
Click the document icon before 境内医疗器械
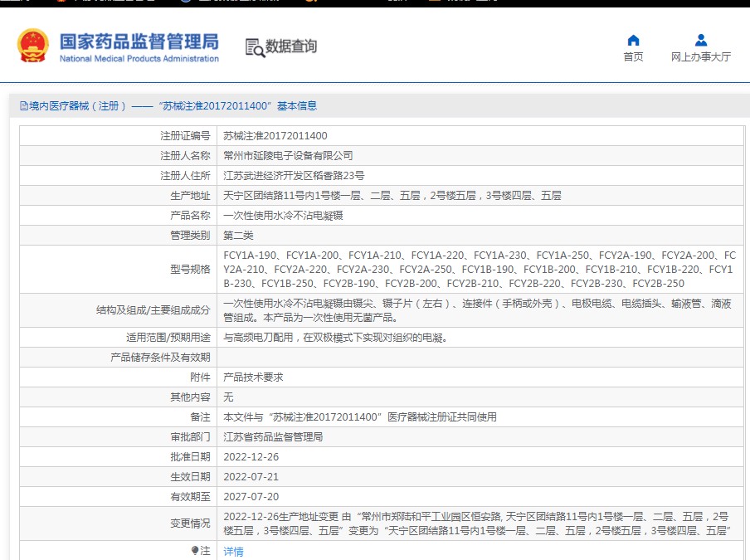tap(24, 106)
